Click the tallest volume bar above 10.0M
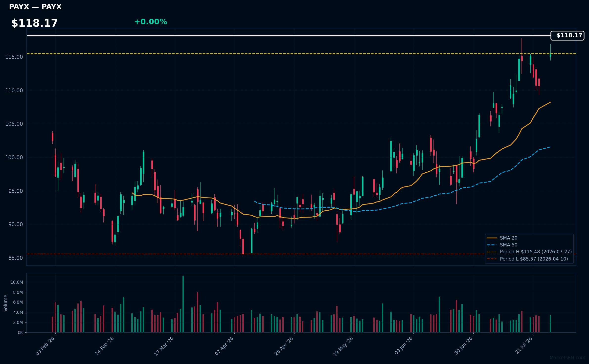This screenshot has width=589, height=364. (x=183, y=304)
